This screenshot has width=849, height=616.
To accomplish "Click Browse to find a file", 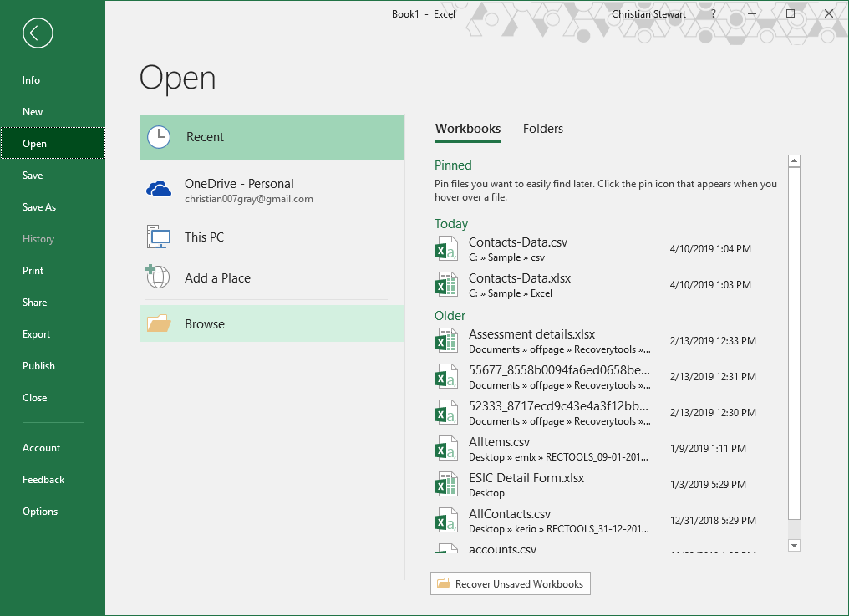I will pyautogui.click(x=272, y=323).
